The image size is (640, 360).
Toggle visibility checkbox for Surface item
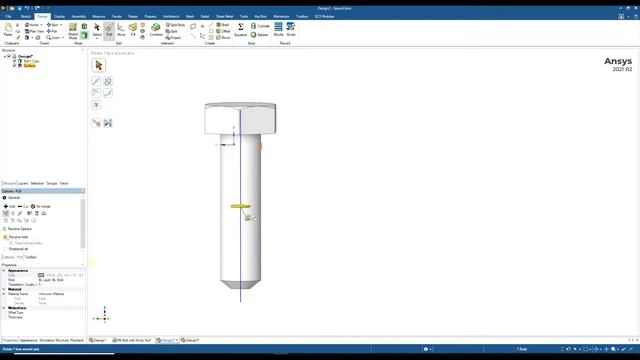[x=15, y=65]
